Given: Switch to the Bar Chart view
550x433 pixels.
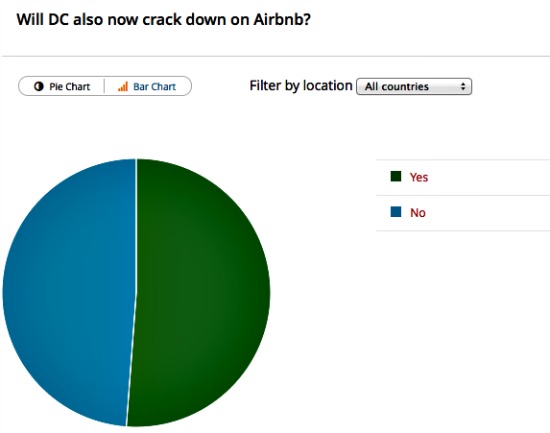Looking at the screenshot, I should click(x=148, y=86).
